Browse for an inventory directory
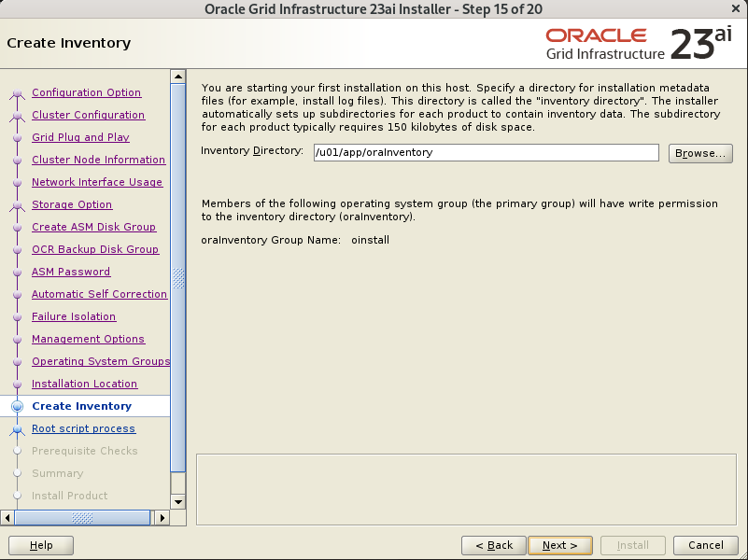The height and width of the screenshot is (560, 748). (x=700, y=153)
